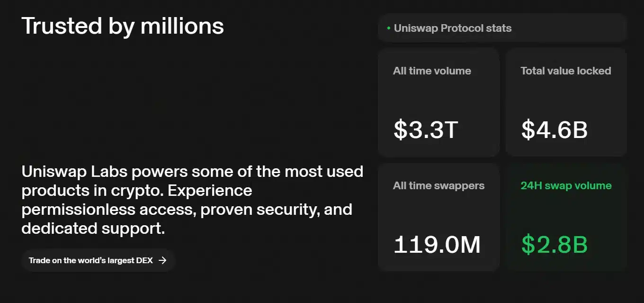Expand the Total value locked details
The image size is (644, 303).
point(566,102)
